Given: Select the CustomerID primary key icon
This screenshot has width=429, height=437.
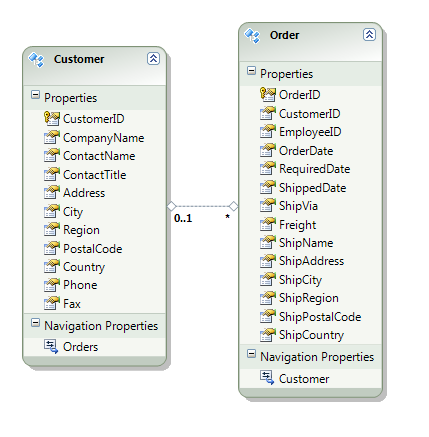Looking at the screenshot, I should 52,119.
